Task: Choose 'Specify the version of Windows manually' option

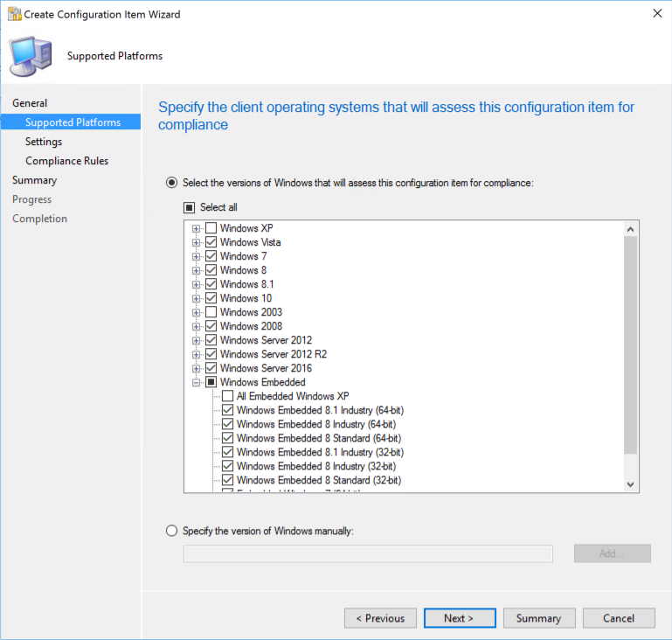Action: (171, 531)
